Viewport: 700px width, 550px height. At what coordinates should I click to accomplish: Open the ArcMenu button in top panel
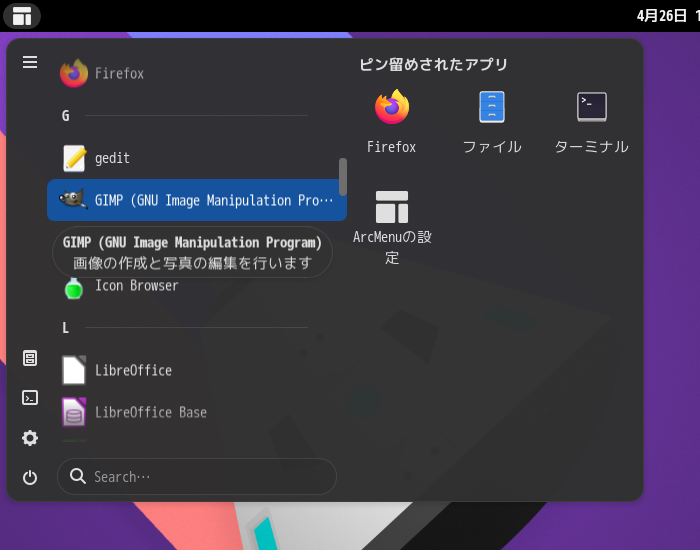coord(22,16)
